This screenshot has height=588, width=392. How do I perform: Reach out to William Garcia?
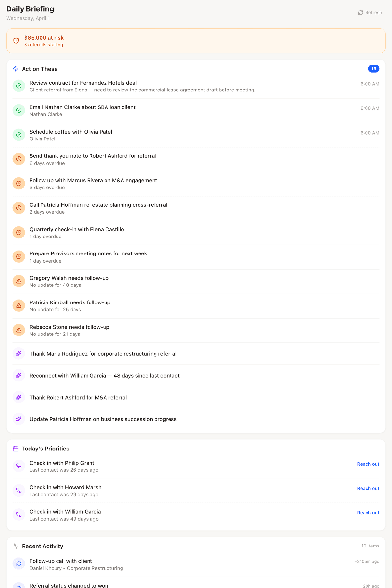[x=368, y=513]
